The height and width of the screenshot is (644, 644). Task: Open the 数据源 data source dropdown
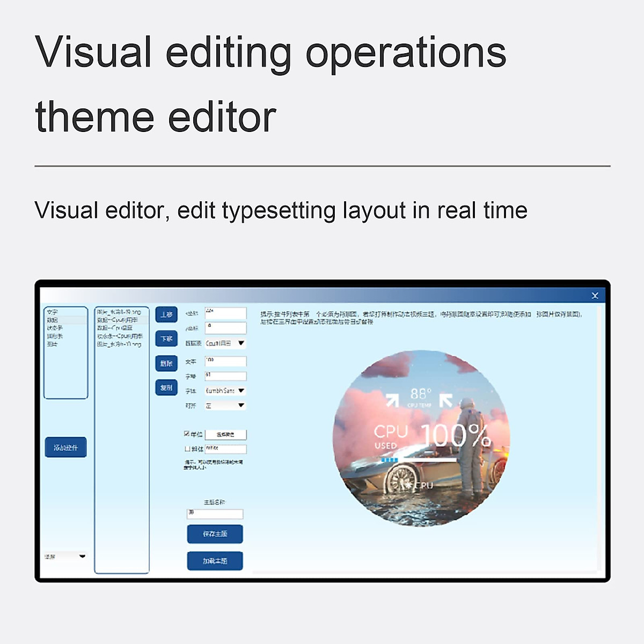(x=241, y=343)
